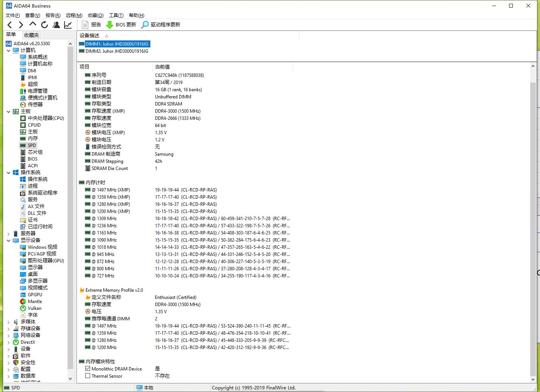Select BIOS under 主板 in tree
The width and height of the screenshot is (540, 392).
click(32, 159)
